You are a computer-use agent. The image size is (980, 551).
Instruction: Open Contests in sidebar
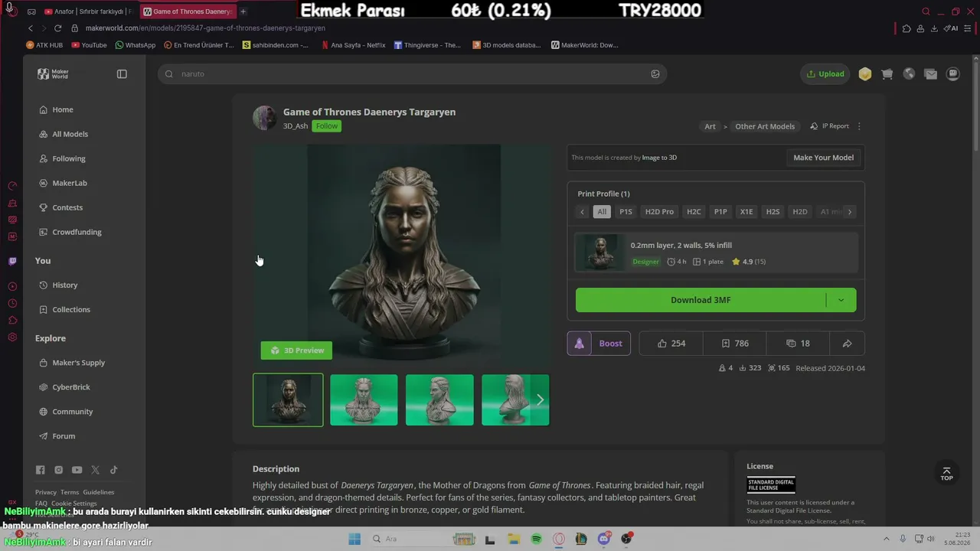coord(67,207)
